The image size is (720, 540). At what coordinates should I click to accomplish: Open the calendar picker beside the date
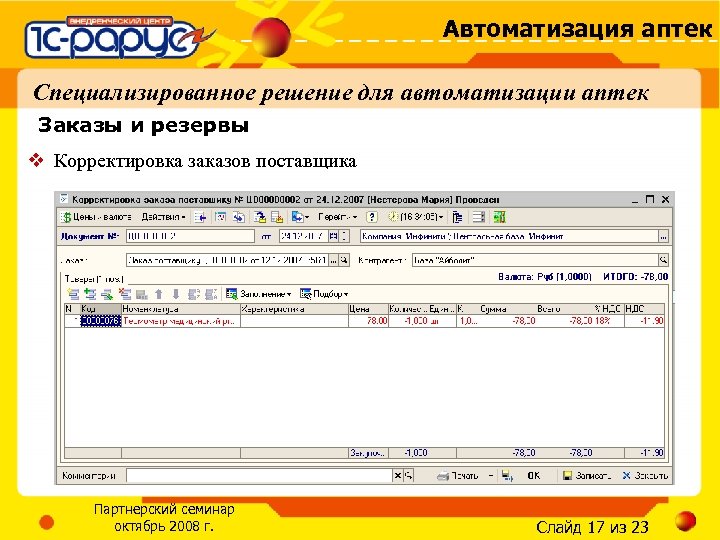[334, 236]
